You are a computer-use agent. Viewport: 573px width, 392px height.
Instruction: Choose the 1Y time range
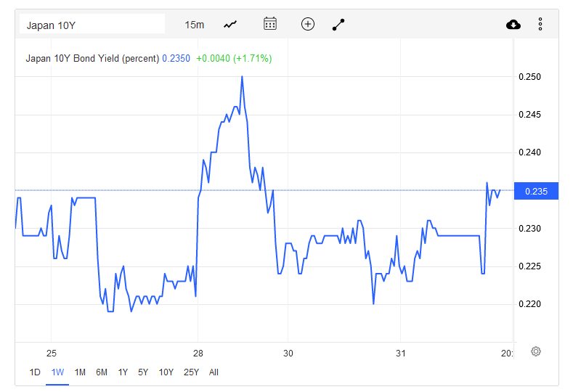point(123,372)
